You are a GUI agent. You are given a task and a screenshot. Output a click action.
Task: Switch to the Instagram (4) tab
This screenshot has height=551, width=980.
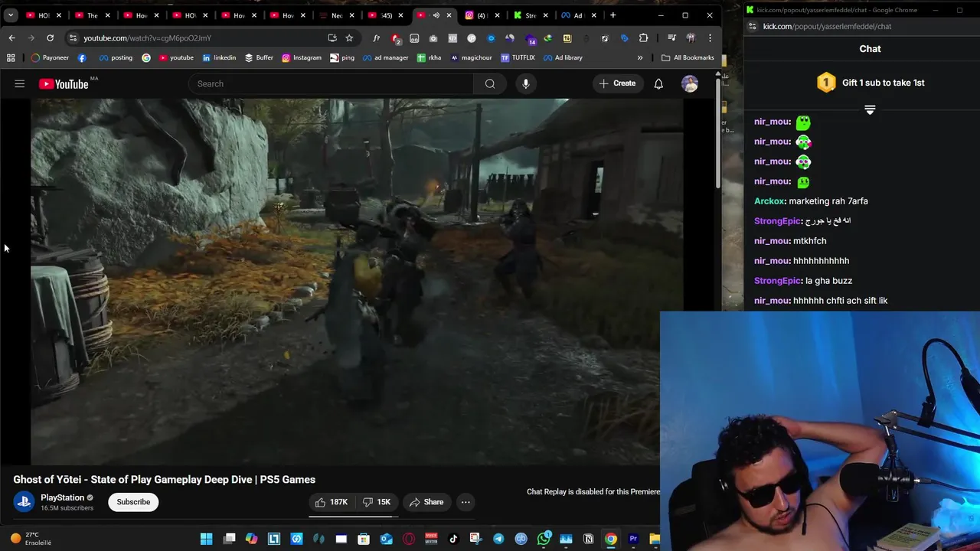tap(482, 15)
